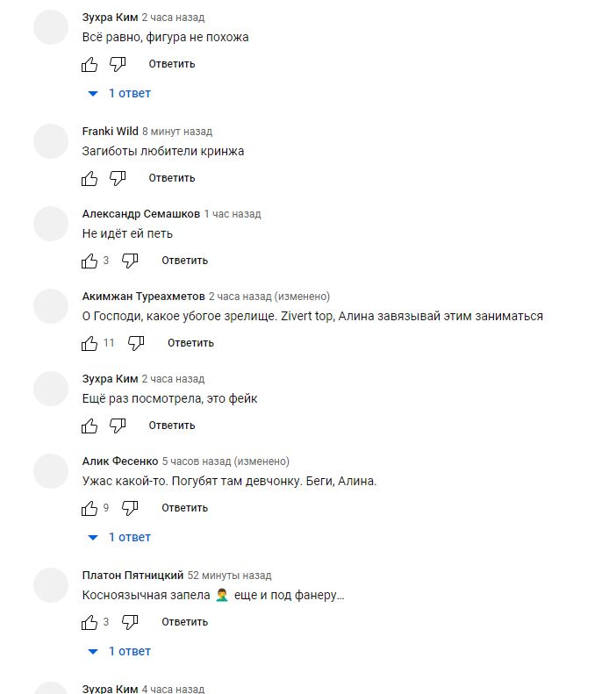Viewport: 616px width, 694px height.
Task: Expand "1 ответ" under Платон Пятницкий's comment
Action: pos(119,652)
